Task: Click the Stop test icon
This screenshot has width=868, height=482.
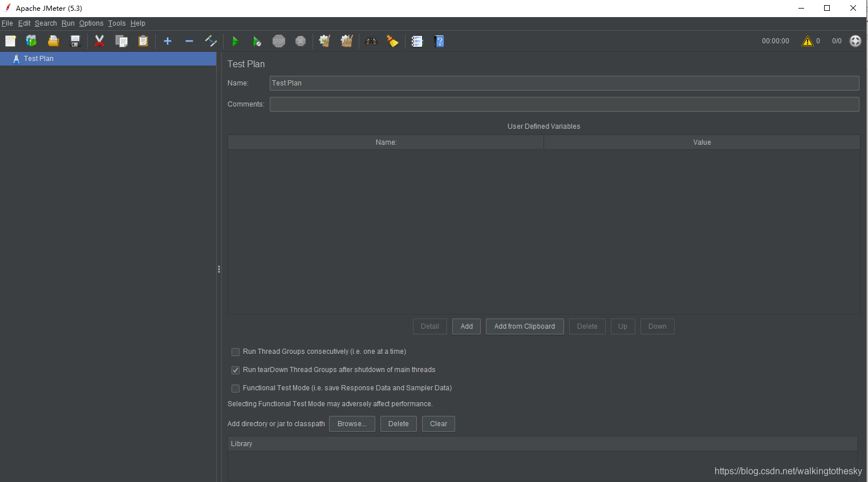Action: tap(279, 41)
